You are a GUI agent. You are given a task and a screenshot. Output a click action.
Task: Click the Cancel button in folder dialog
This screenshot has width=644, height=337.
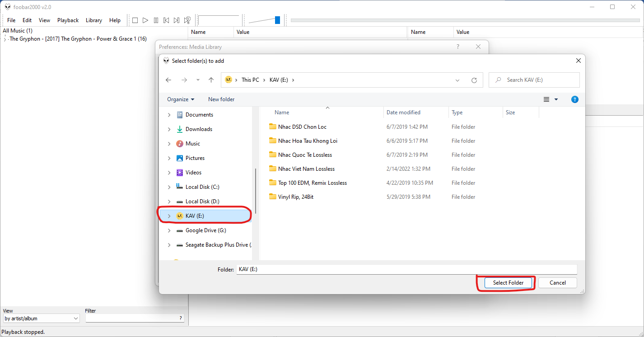coord(558,283)
